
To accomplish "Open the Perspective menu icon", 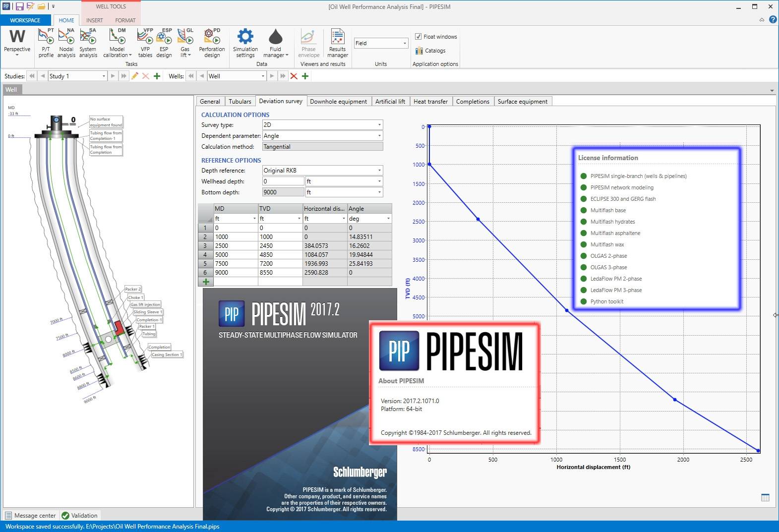I will (17, 37).
